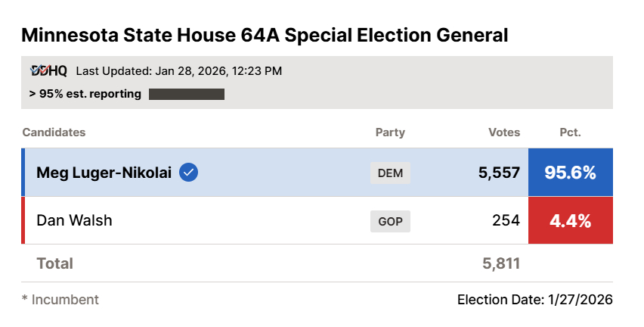
Task: Click the Election Date 1/27/2026 text
Action: click(534, 300)
